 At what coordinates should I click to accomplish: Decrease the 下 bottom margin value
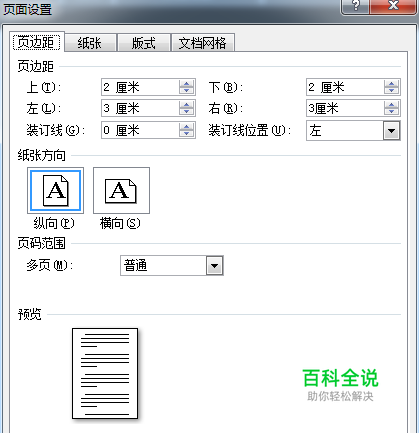click(391, 91)
